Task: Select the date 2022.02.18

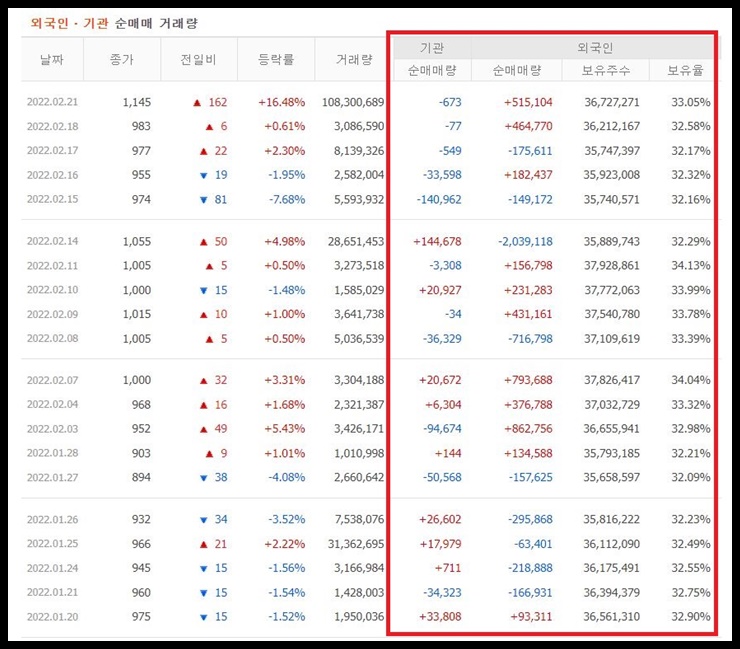Action: click(x=52, y=126)
